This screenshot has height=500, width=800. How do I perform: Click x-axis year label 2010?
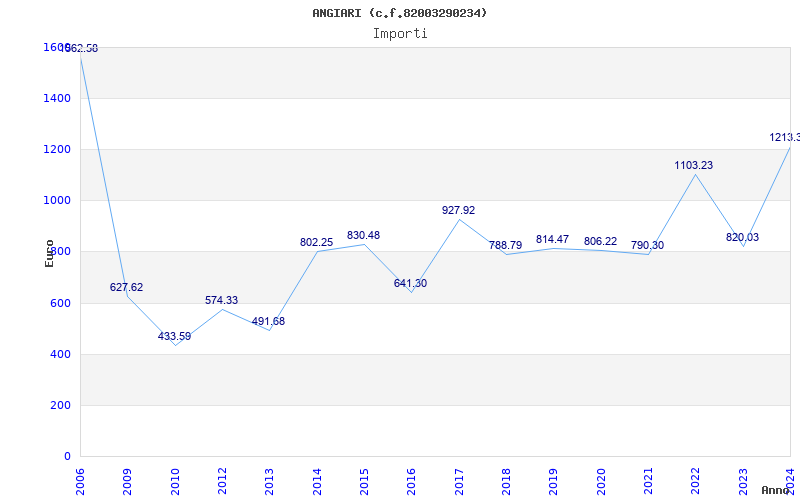[x=175, y=482]
